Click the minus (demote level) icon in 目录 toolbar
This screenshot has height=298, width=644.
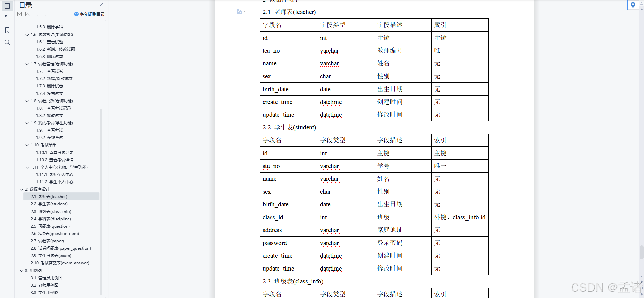pyautogui.click(x=44, y=14)
